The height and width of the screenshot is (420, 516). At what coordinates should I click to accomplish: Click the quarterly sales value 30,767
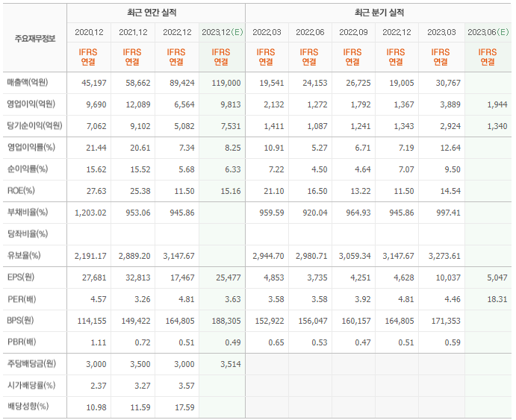[448, 83]
